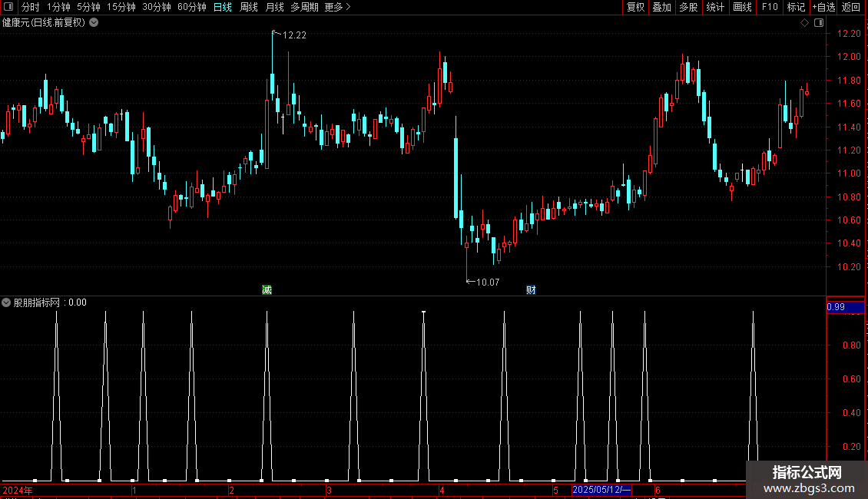Open the 统计 statistics tool
This screenshot has width=868, height=499.
715,7
